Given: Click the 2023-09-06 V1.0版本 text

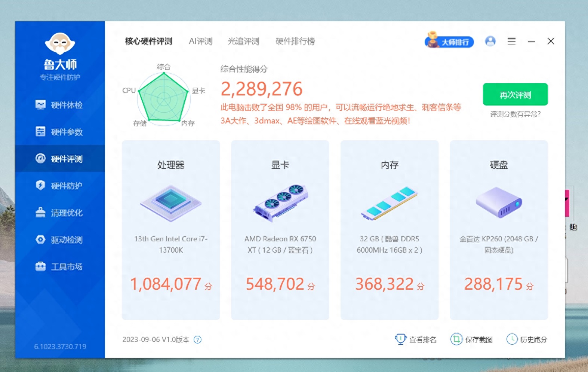Looking at the screenshot, I should click(x=156, y=340).
